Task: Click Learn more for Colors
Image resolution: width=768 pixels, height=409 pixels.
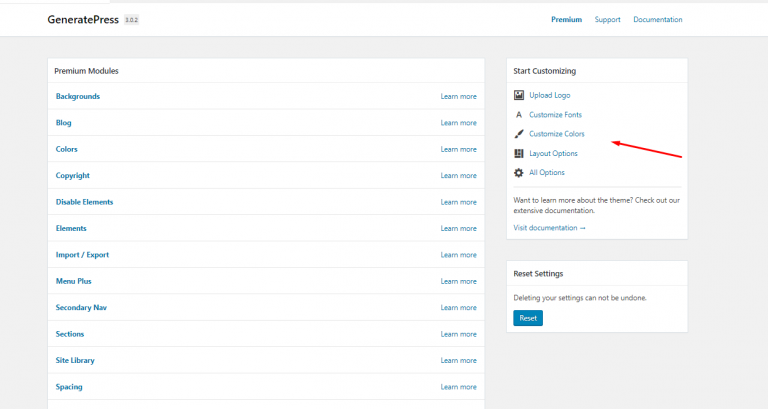Action: tap(458, 149)
